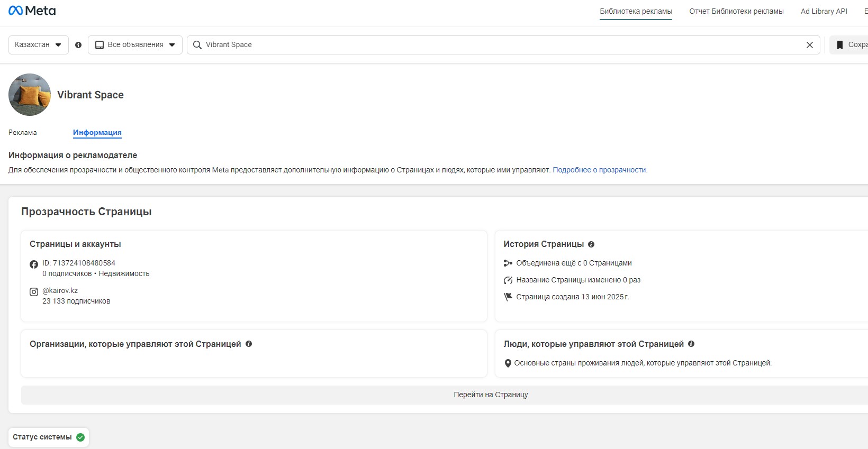The width and height of the screenshot is (868, 449).
Task: Click info icon beside Организации, которые управляют
Action: coord(249,344)
